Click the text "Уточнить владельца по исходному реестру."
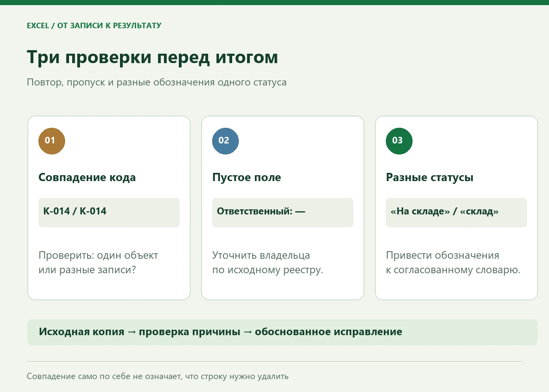Viewport: 549px width, 392px height. (268, 263)
